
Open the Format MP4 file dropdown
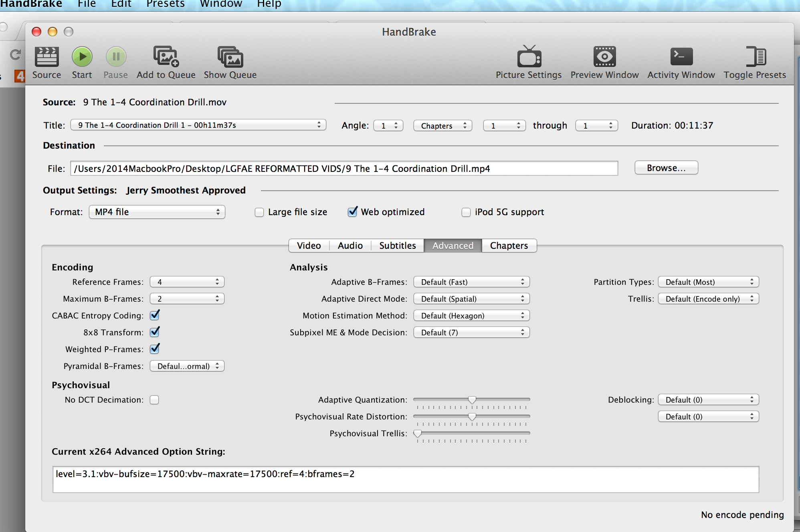pos(157,212)
